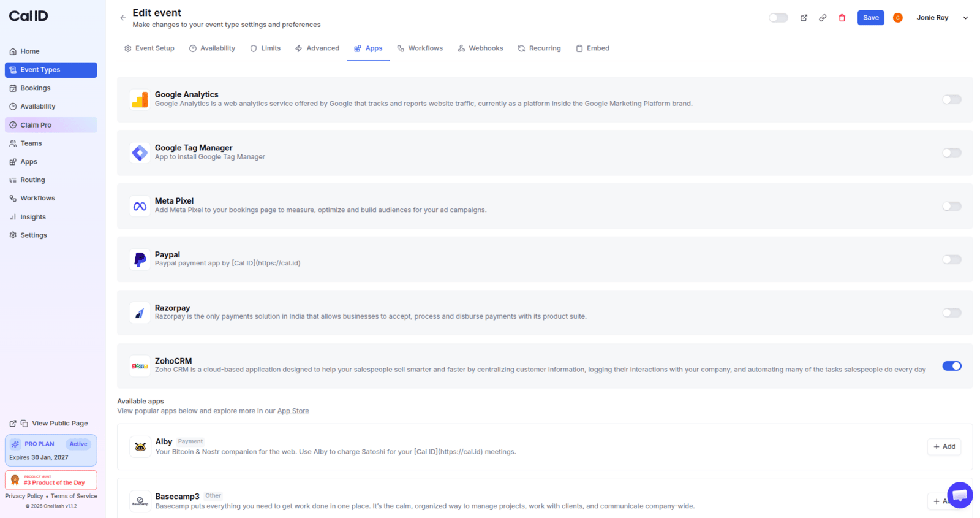Viewport: 980px width, 518px height.
Task: Delete event with the red trash icon
Action: pos(842,18)
